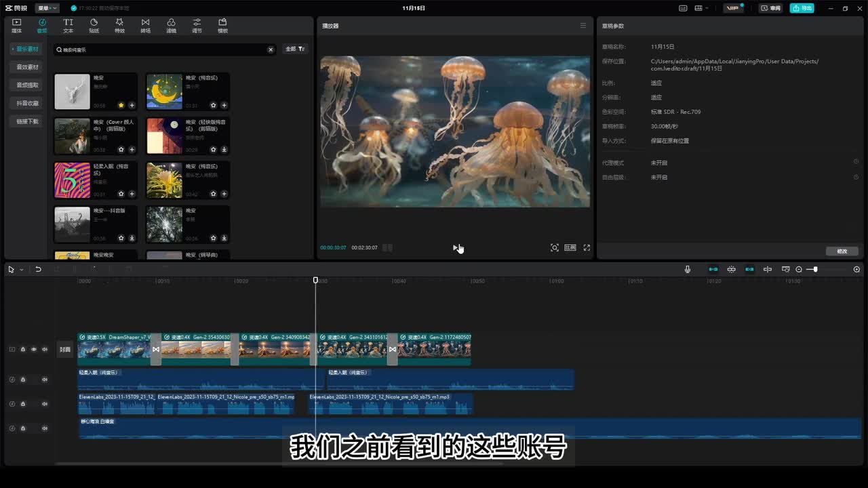The image size is (868, 488).
Task: Click the 导出 export button
Action: tap(802, 8)
